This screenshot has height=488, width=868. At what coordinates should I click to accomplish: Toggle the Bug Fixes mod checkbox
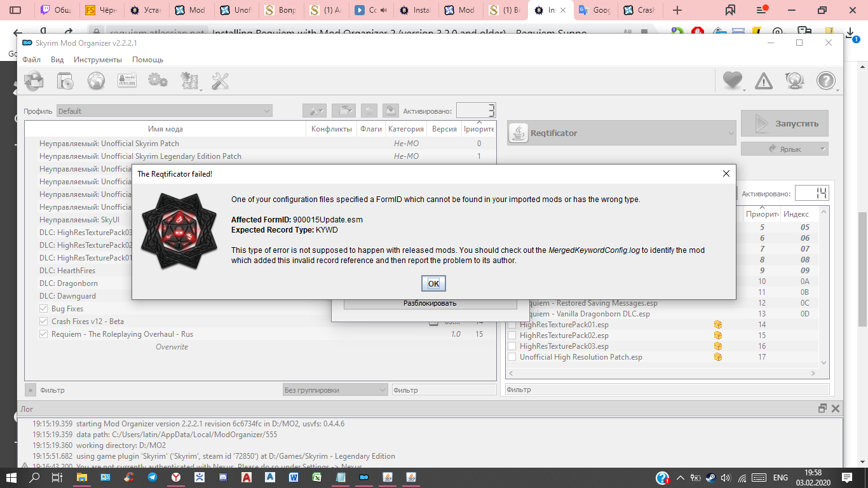click(44, 309)
